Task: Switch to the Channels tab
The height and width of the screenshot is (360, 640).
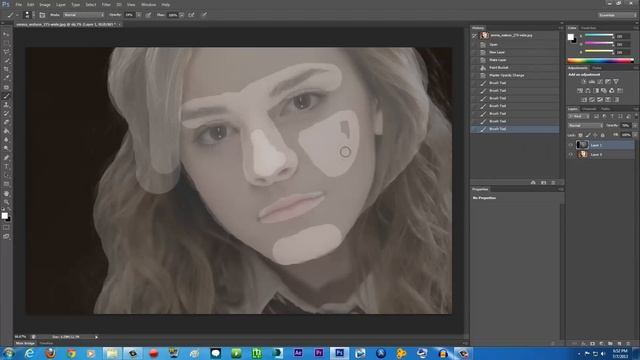Action: tap(589, 109)
